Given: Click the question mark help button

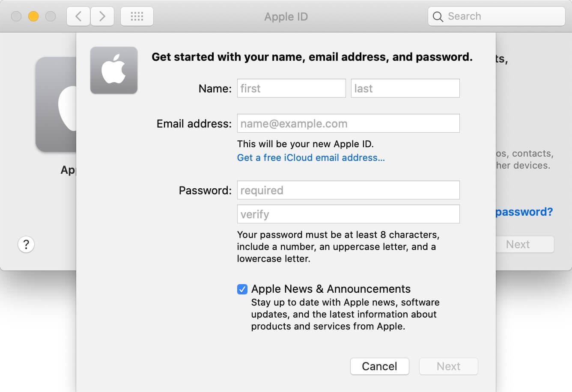Looking at the screenshot, I should (26, 244).
